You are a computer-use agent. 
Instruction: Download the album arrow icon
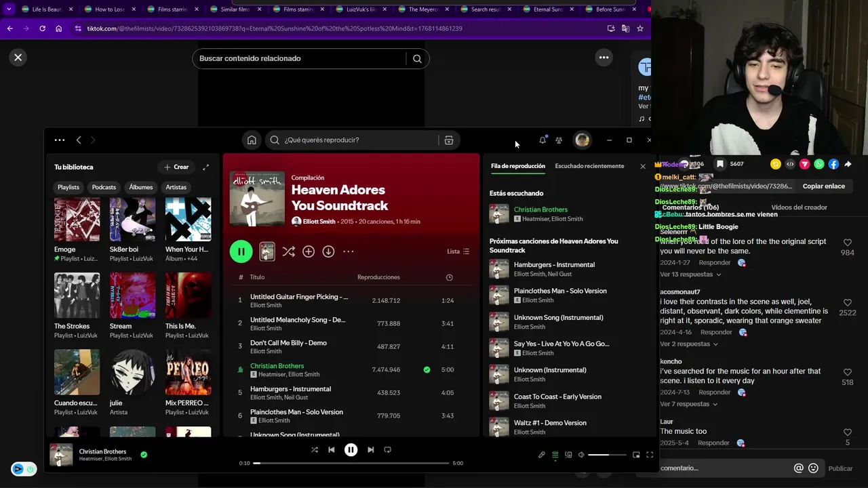click(x=328, y=251)
